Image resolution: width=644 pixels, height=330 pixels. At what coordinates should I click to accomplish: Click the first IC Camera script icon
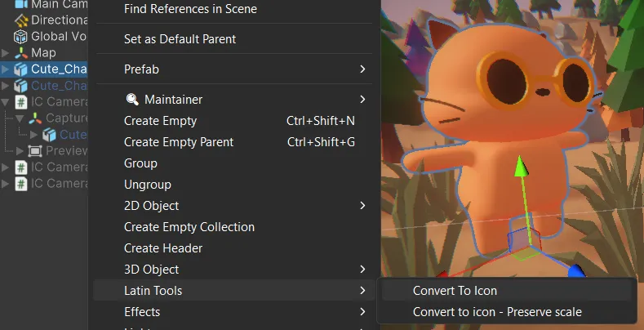[x=21, y=102]
